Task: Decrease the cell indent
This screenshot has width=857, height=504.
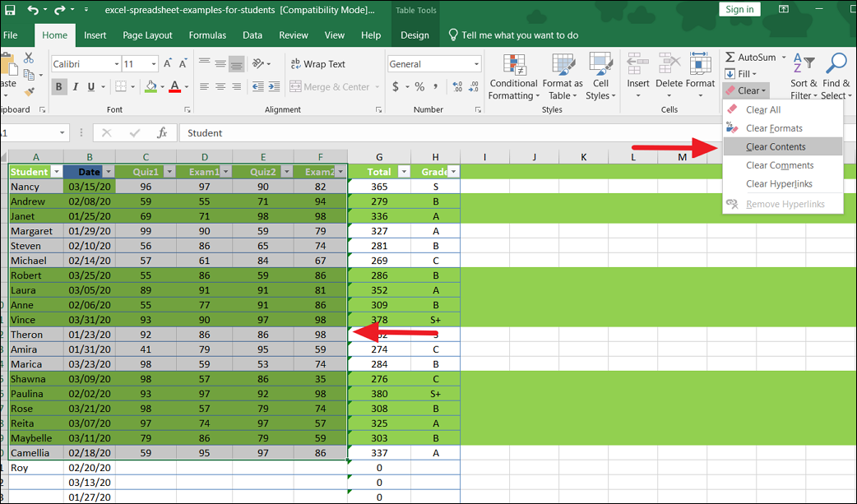Action: point(258,86)
